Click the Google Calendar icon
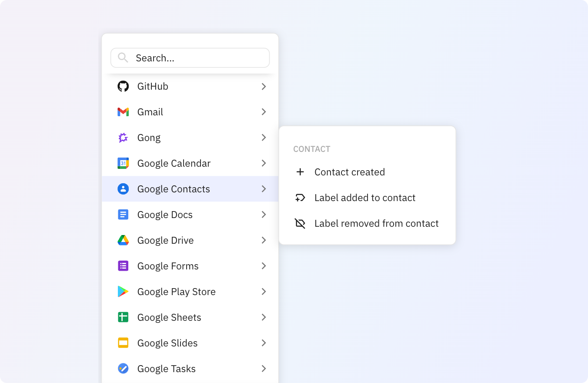The image size is (588, 383). click(123, 163)
